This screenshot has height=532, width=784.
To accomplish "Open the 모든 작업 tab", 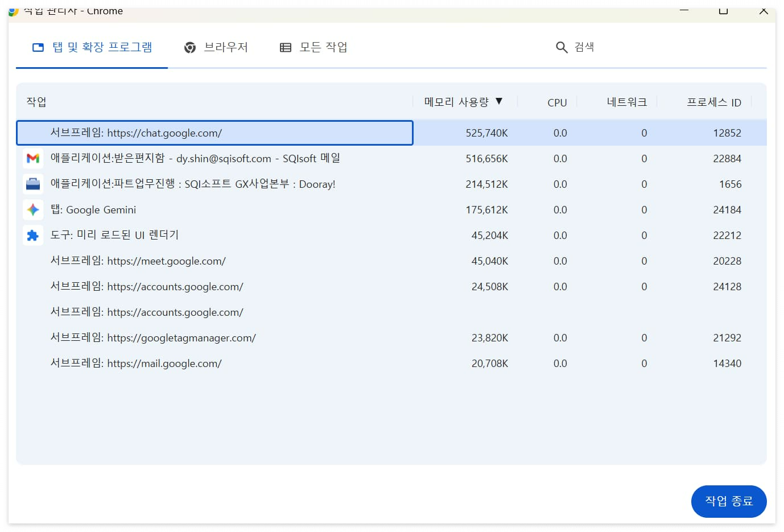I will (313, 47).
